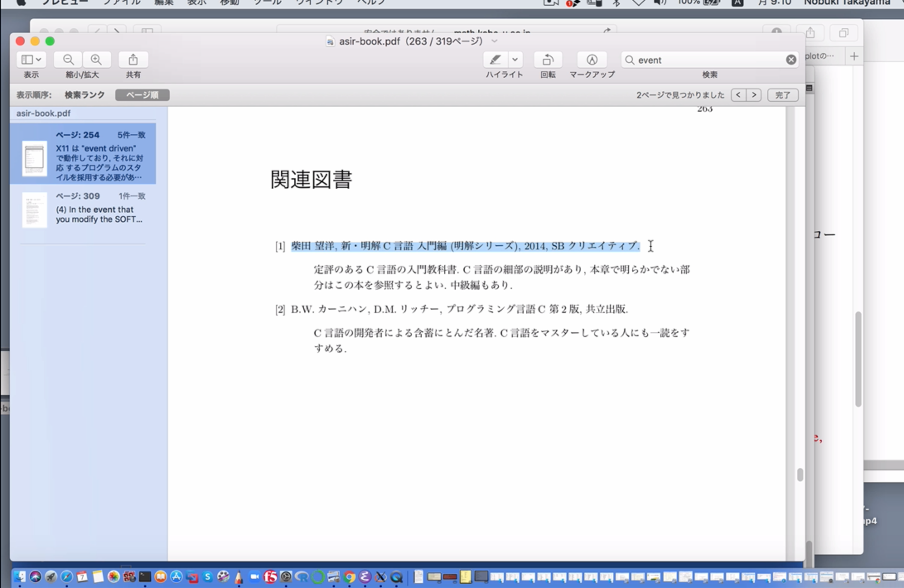Click the user name Nobuki Takayama
Viewport: 904px width, 588px height.
tap(847, 2)
